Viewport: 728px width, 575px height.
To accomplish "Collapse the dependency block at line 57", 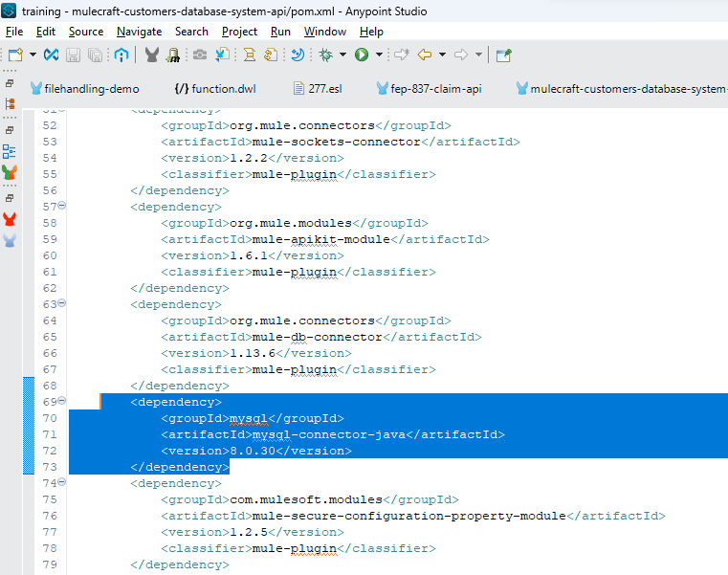I will [x=62, y=207].
